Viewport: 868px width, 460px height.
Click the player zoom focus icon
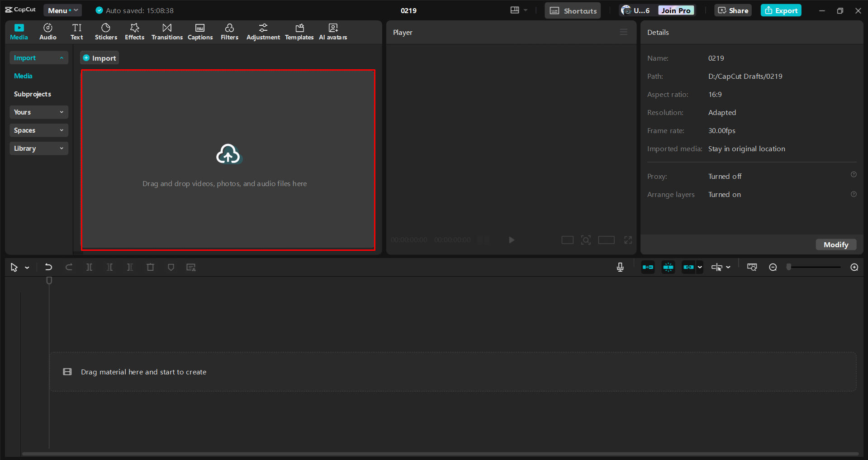pos(586,240)
